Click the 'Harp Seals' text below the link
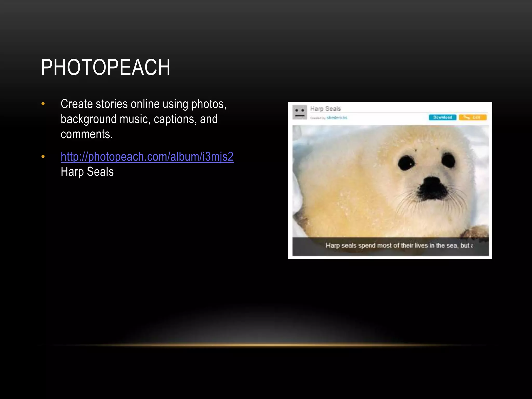Image resolution: width=532 pixels, height=399 pixels. pyautogui.click(x=87, y=172)
